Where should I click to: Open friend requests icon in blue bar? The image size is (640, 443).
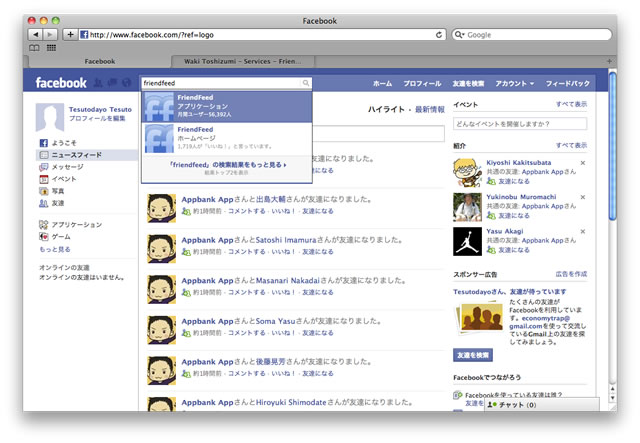(98, 83)
